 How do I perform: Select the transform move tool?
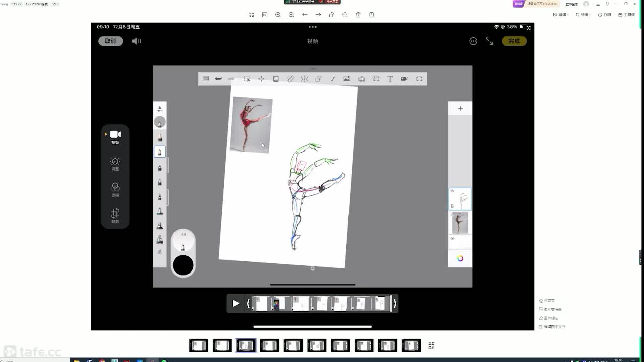261,79
